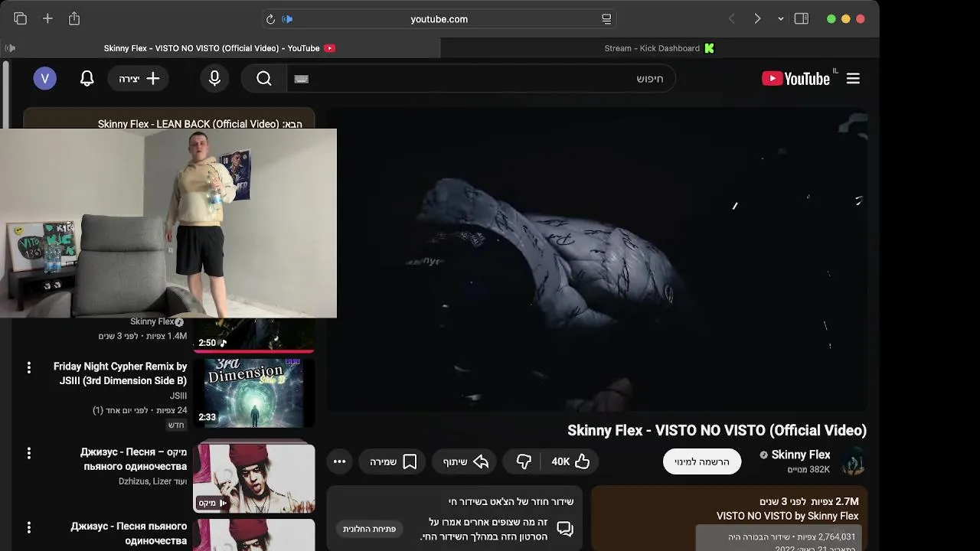Subscribe with הרשמה למינוי button
Image resolution: width=980 pixels, height=551 pixels.
click(x=702, y=461)
